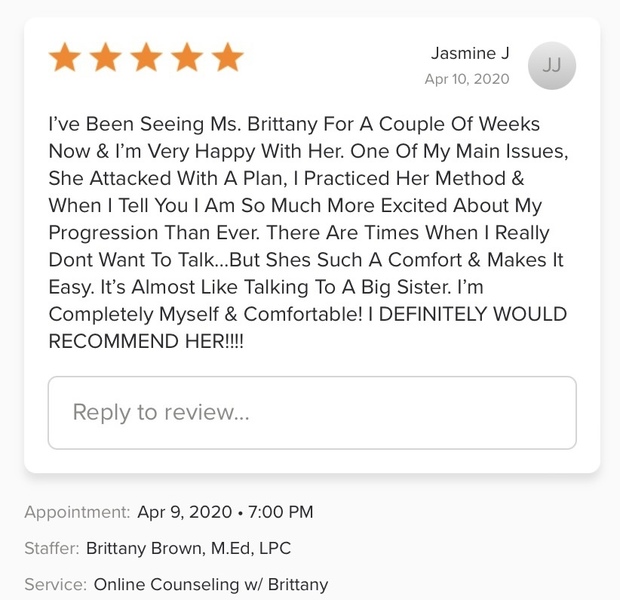Viewport: 620px width, 600px height.
Task: Click the review date Apr 10, 2020
Action: point(467,79)
